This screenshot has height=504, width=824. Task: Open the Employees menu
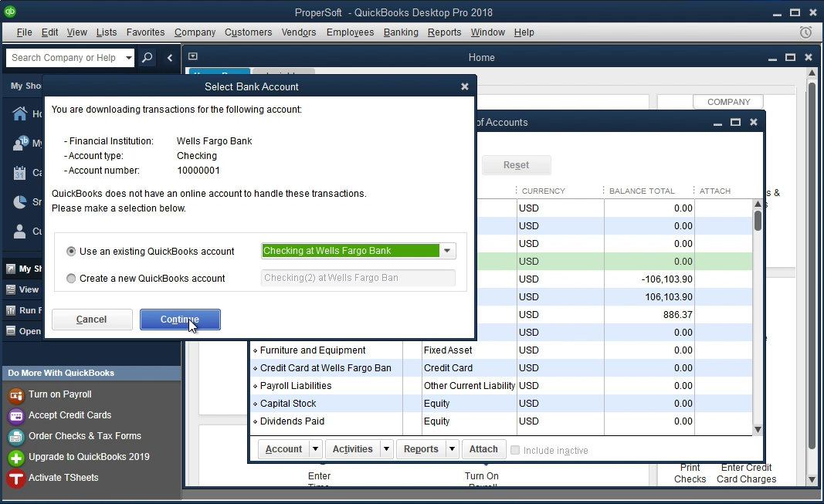pos(350,32)
